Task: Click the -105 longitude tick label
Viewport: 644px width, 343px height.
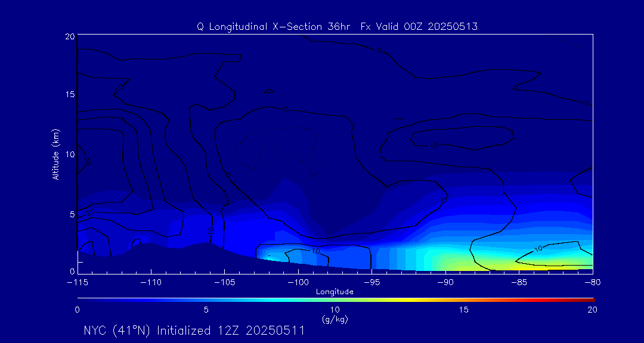Action: click(225, 283)
